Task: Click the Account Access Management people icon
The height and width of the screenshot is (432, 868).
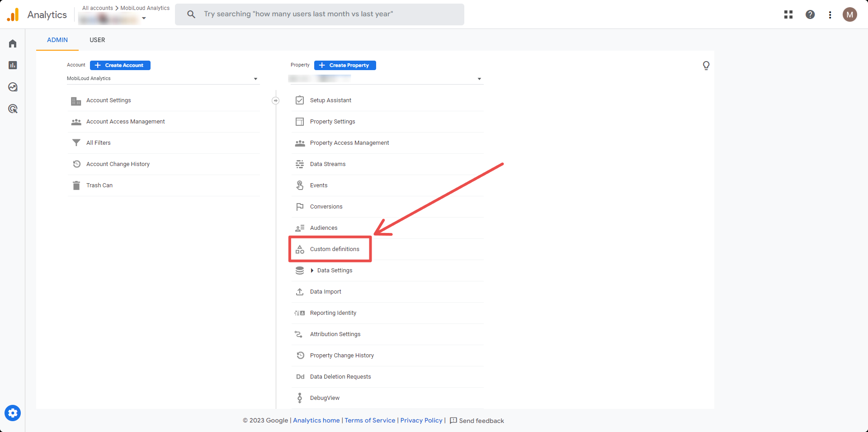Action: click(76, 122)
